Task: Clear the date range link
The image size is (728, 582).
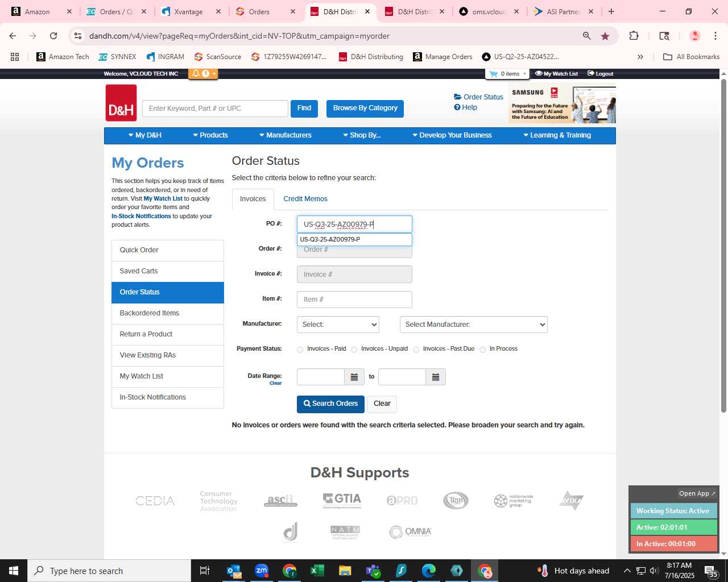Action: pos(275,384)
